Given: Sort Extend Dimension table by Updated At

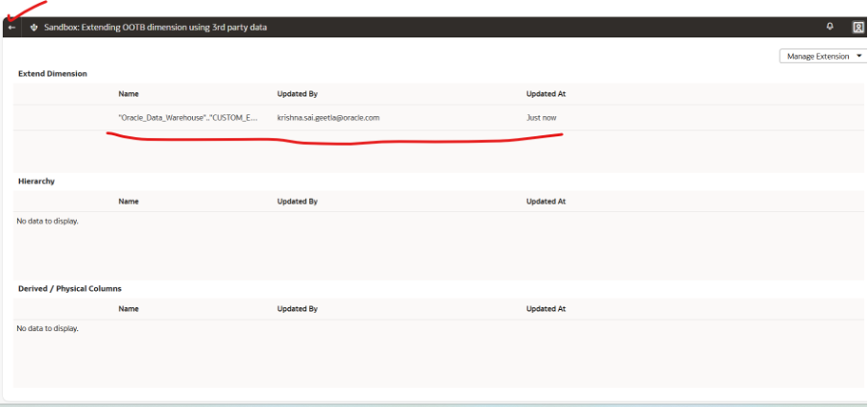Looking at the screenshot, I should coord(545,94).
